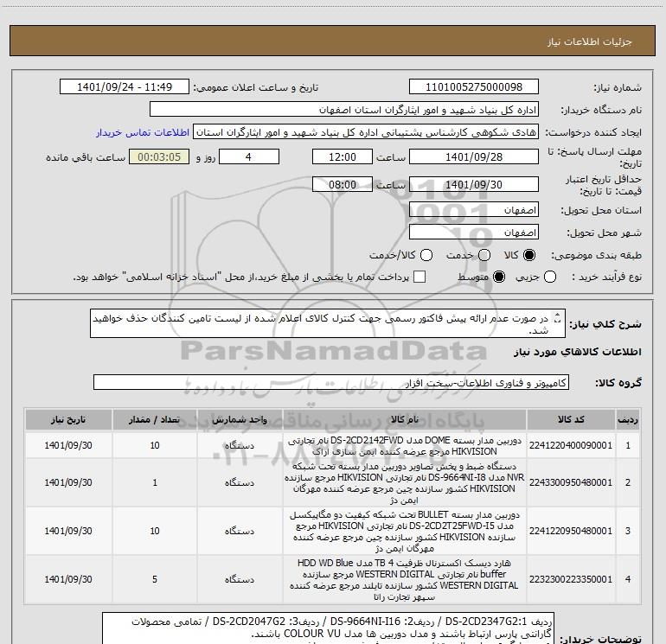Click the گروه کالا field کامپیوتر و فناوری اطلاعات
The height and width of the screenshot is (644, 666).
[331, 382]
